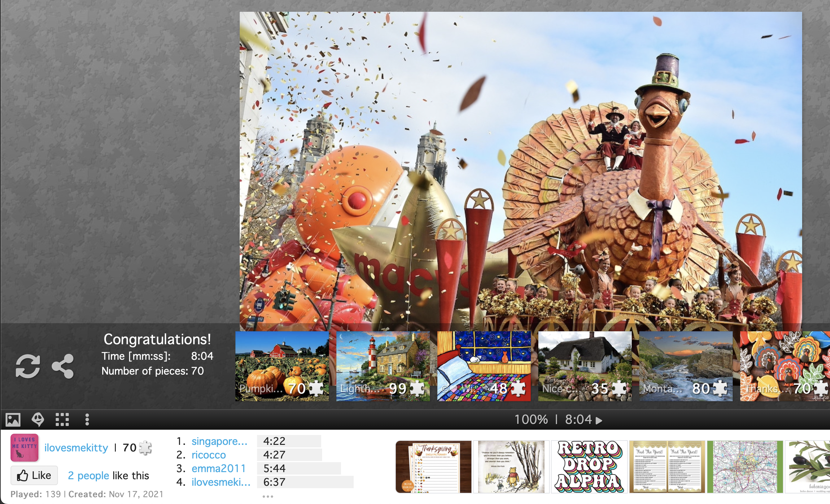Viewport: 830px width, 504px height.
Task: Click the 'Created: Nov 17, 2021' text
Action: point(116,494)
